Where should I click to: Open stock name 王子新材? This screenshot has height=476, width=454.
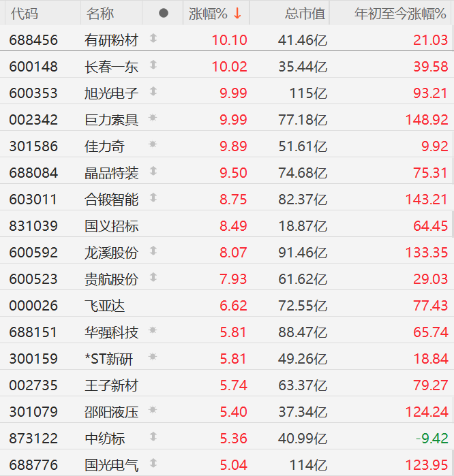111,385
